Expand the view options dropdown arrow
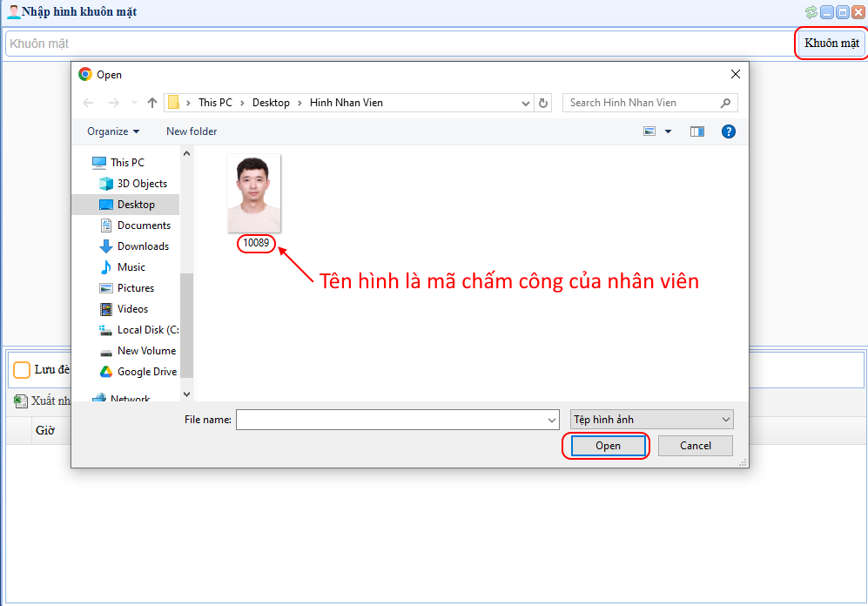 [669, 131]
